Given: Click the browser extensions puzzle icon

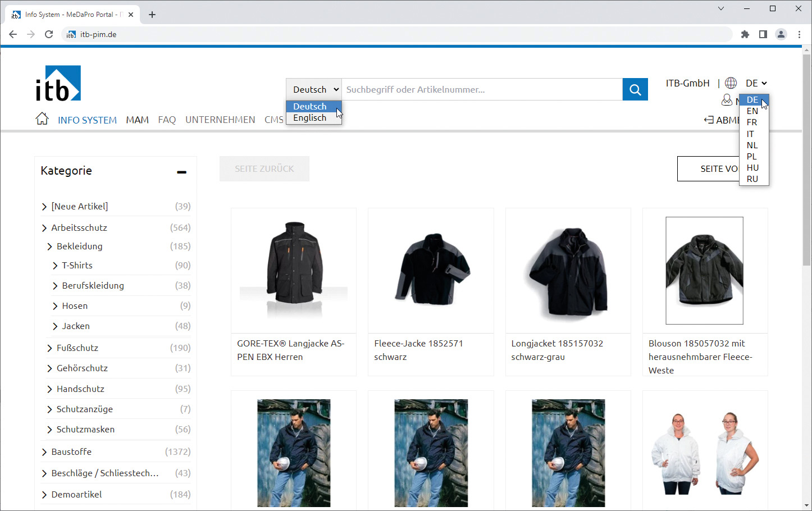Looking at the screenshot, I should [x=745, y=34].
